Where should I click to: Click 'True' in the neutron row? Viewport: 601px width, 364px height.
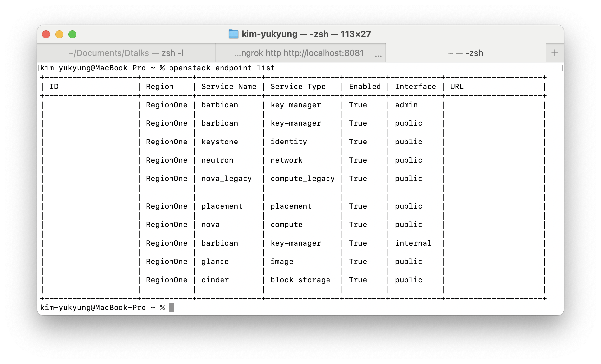(358, 160)
